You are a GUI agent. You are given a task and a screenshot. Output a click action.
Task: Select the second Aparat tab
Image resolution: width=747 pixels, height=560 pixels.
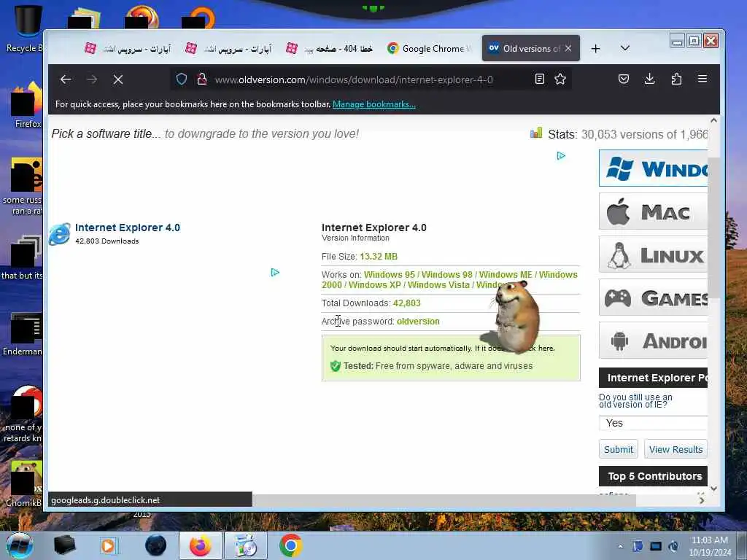228,48
